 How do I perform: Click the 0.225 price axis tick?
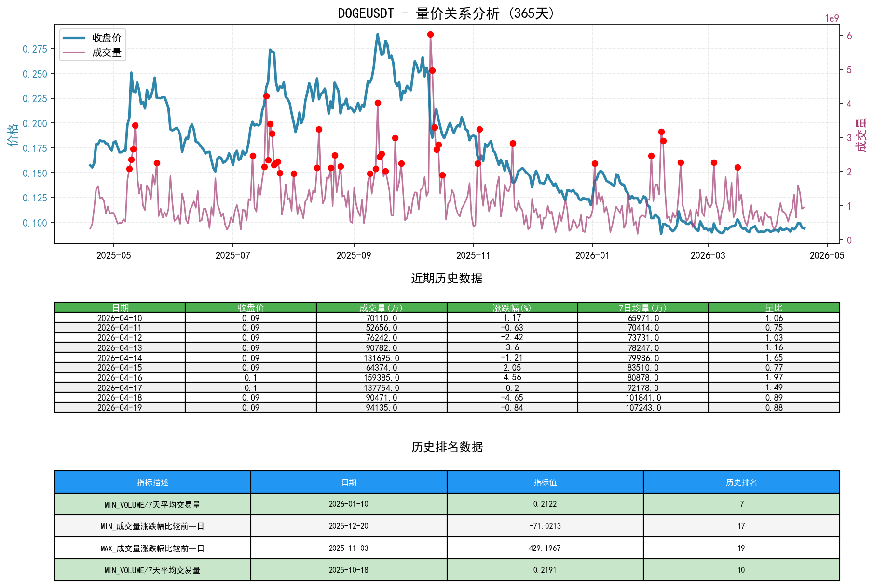point(35,98)
